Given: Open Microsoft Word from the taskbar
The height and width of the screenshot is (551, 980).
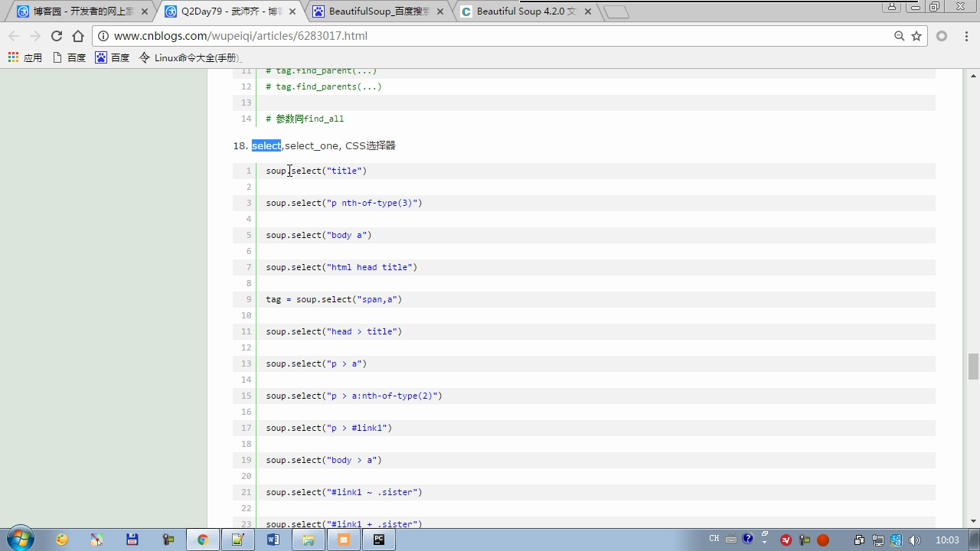Looking at the screenshot, I should [x=273, y=540].
